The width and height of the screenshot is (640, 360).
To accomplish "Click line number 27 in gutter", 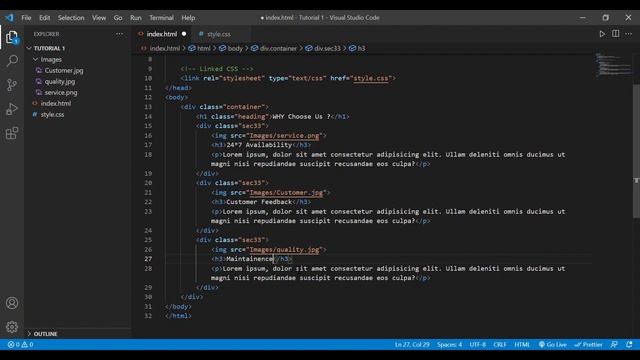I will tap(148, 259).
